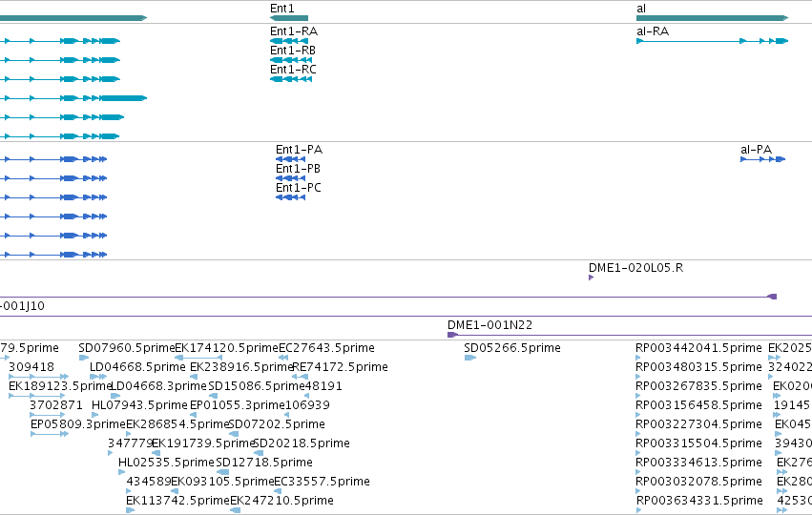812x515 pixels.
Task: Select the SD07202.5prime EST label
Action: [x=277, y=424]
